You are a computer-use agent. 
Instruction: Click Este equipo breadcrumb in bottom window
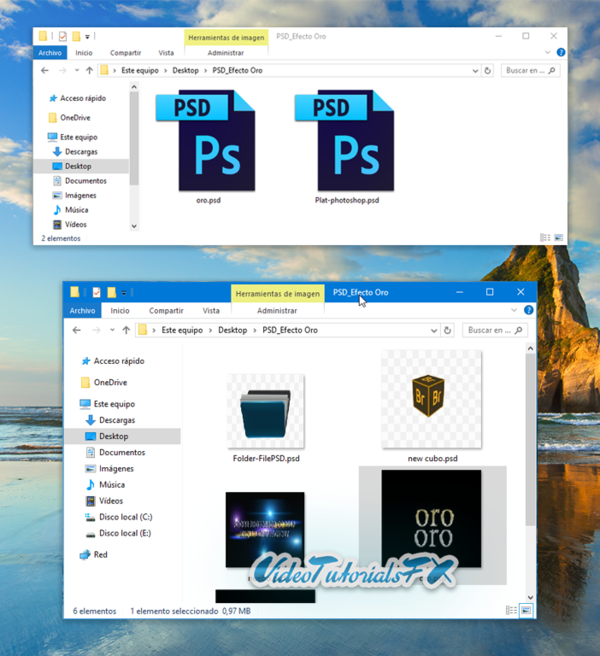tap(182, 330)
